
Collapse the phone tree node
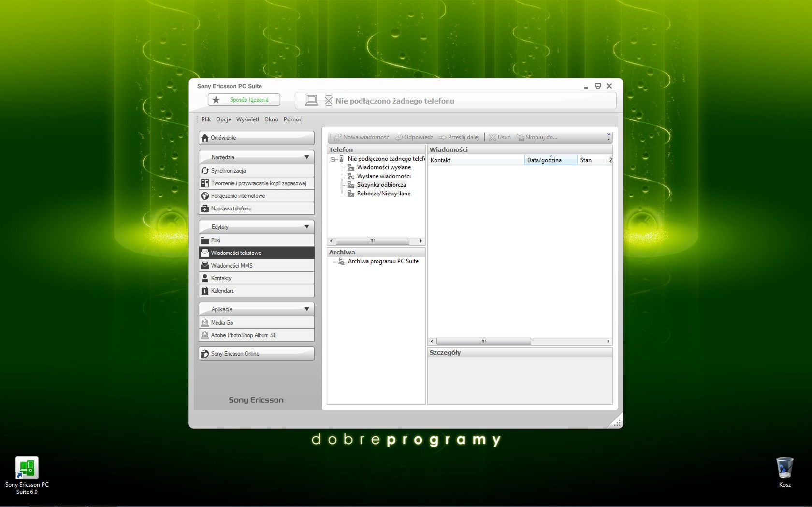point(333,159)
